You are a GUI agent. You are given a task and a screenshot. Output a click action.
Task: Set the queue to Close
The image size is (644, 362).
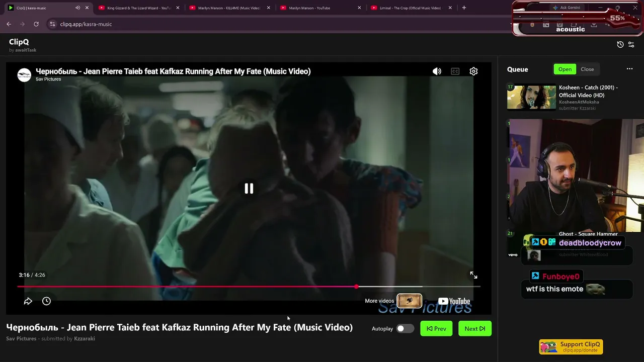tap(587, 69)
